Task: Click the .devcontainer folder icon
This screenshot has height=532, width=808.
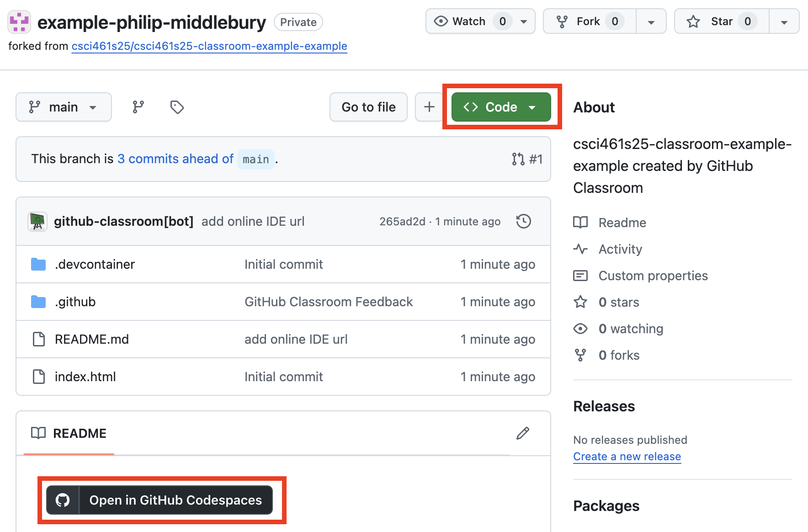Action: click(38, 264)
